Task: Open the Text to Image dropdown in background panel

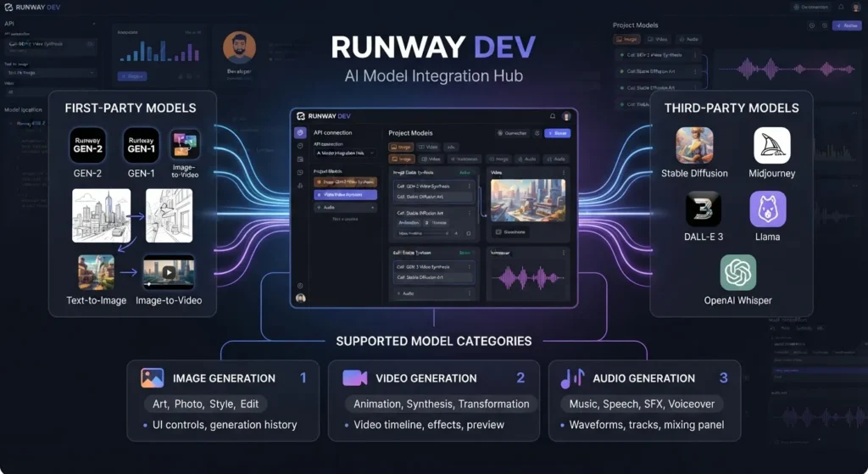Action: click(x=50, y=73)
